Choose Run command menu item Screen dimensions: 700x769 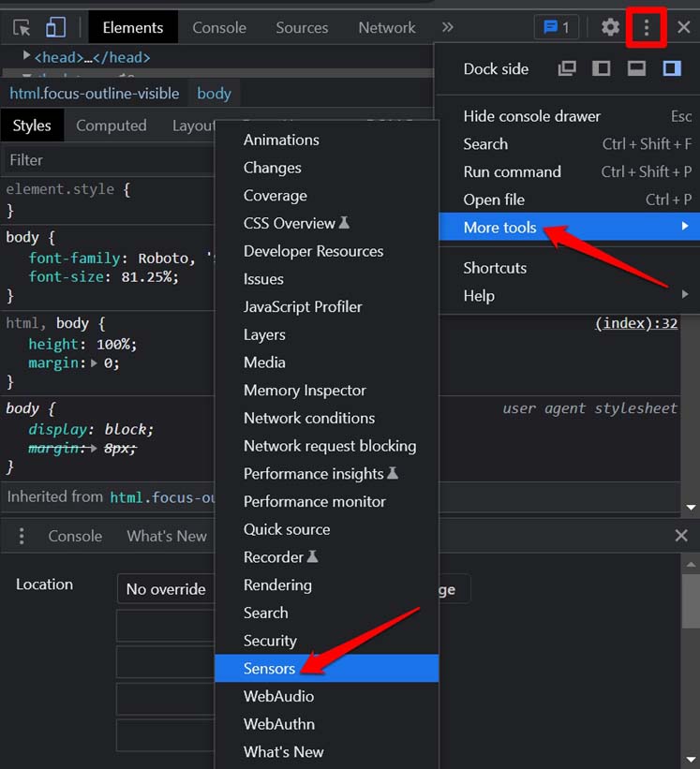click(x=569, y=171)
